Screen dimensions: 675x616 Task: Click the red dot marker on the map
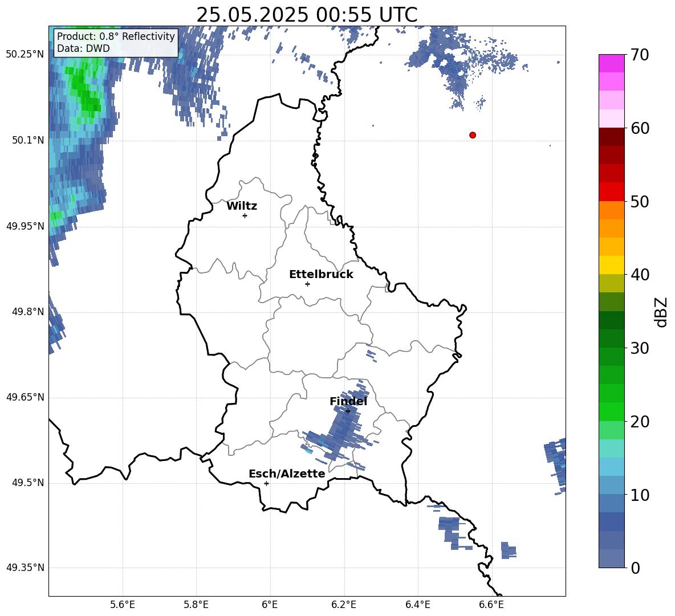coord(473,135)
